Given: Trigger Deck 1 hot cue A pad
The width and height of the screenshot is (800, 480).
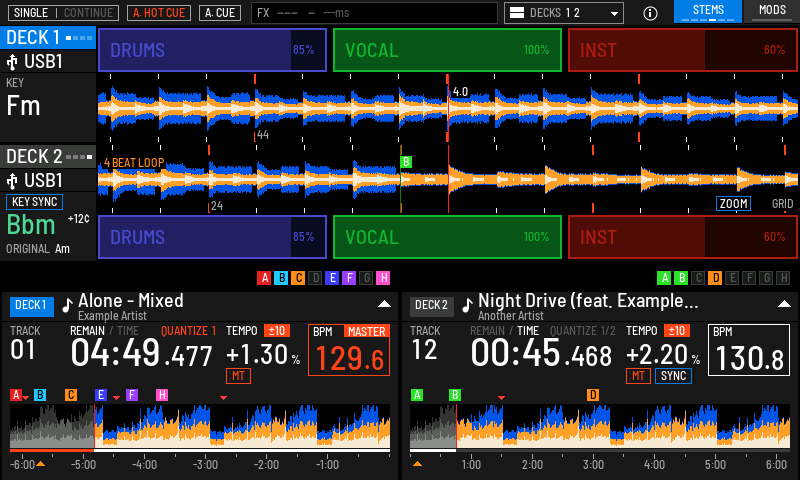Looking at the screenshot, I should [x=264, y=278].
